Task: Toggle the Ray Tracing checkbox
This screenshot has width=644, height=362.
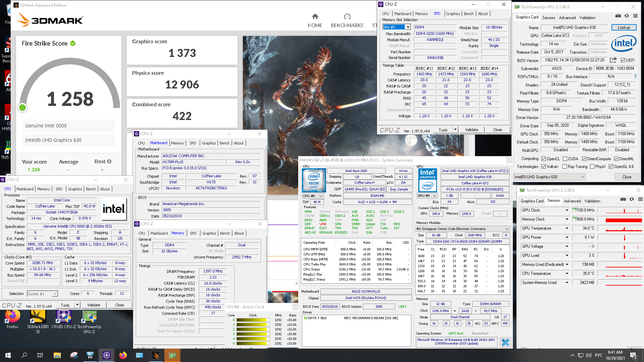Action: tap(565, 167)
